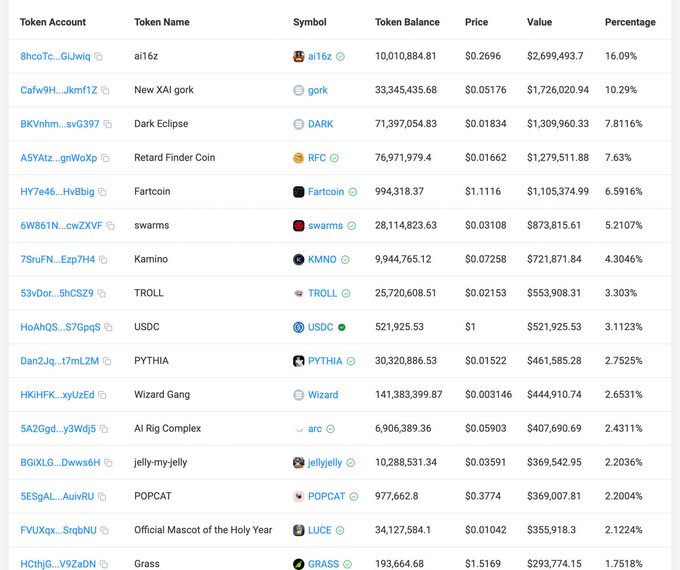Click the Fartcoin token logo icon
The height and width of the screenshot is (570, 680).
pyautogui.click(x=298, y=192)
